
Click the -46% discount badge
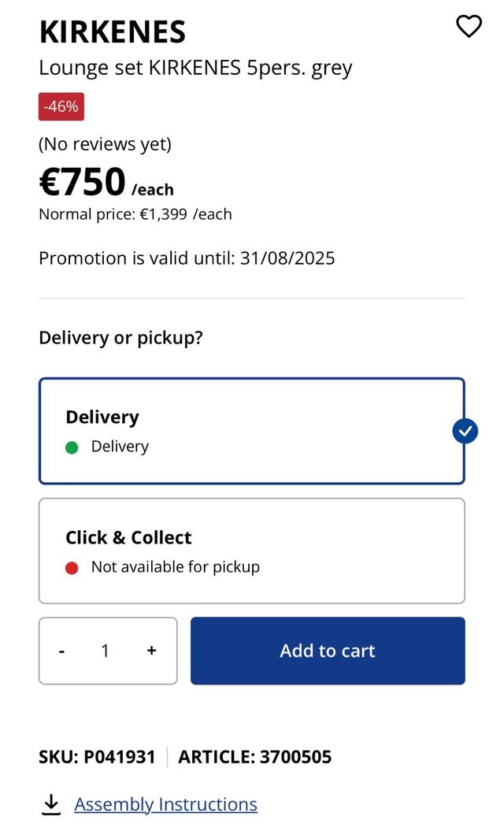(61, 107)
